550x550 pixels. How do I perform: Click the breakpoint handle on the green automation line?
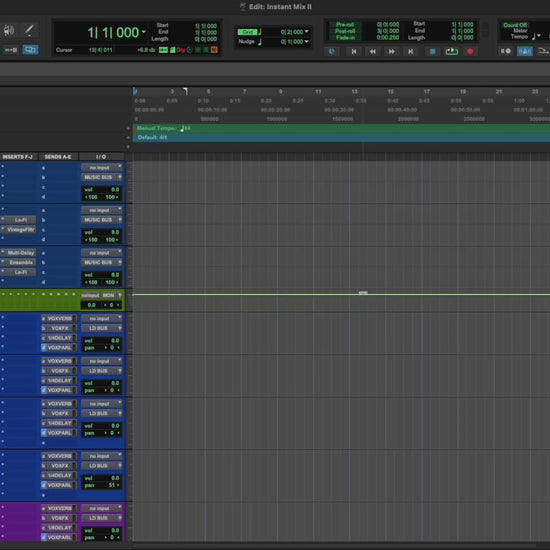(363, 293)
